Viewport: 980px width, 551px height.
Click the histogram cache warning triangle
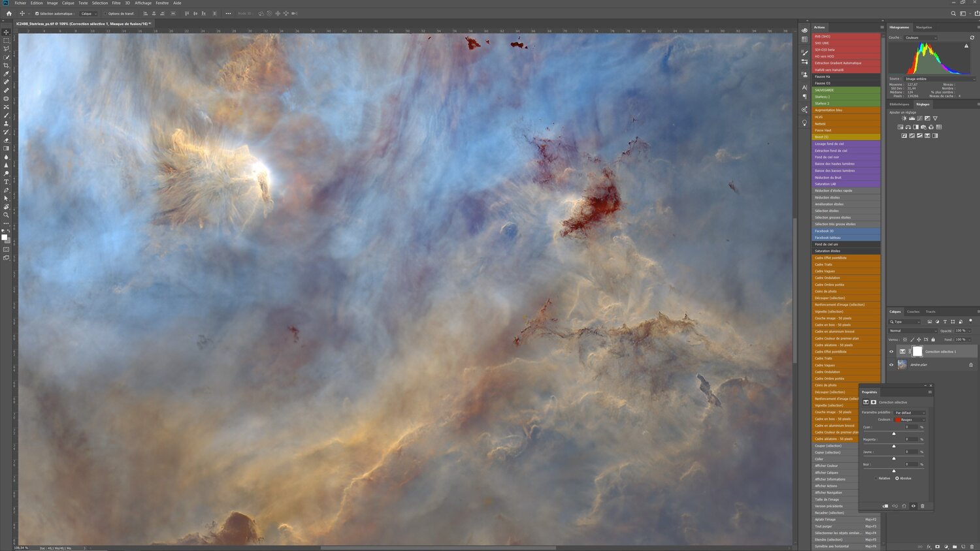pos(966,46)
